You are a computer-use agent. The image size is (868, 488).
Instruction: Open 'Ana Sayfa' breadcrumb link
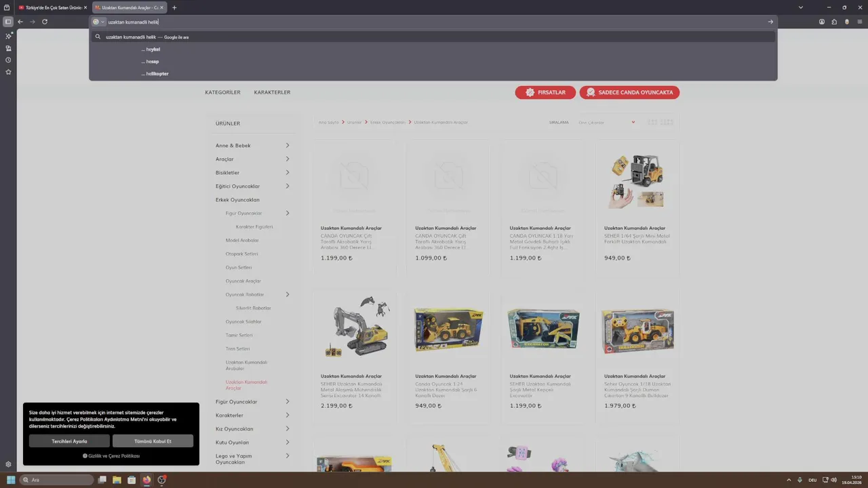pyautogui.click(x=328, y=122)
